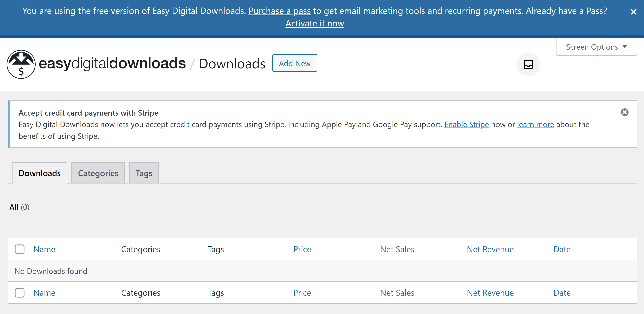This screenshot has height=314, width=644.
Task: Click the Easy Digital Downloads logo
Action: (x=96, y=64)
